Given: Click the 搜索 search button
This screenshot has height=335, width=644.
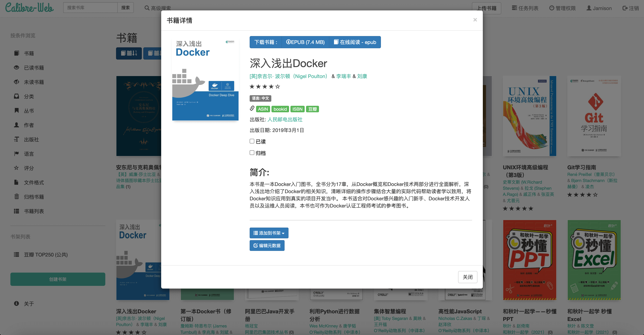Looking at the screenshot, I should (126, 8).
